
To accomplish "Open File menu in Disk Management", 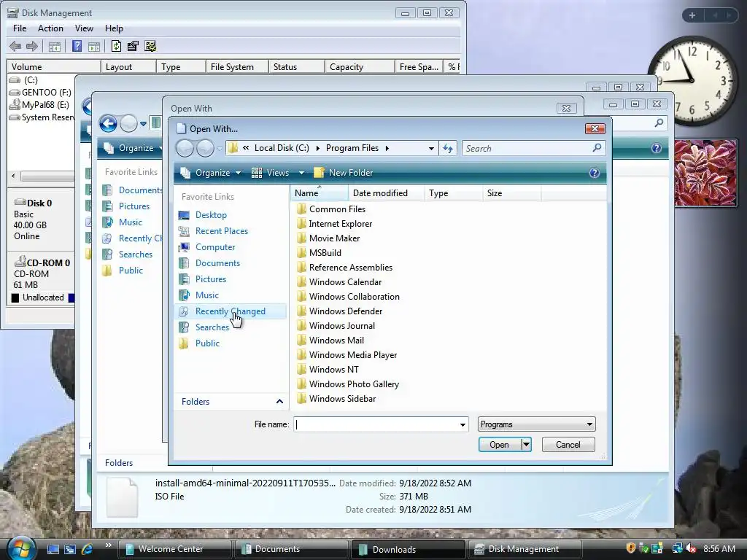I will coord(20,28).
